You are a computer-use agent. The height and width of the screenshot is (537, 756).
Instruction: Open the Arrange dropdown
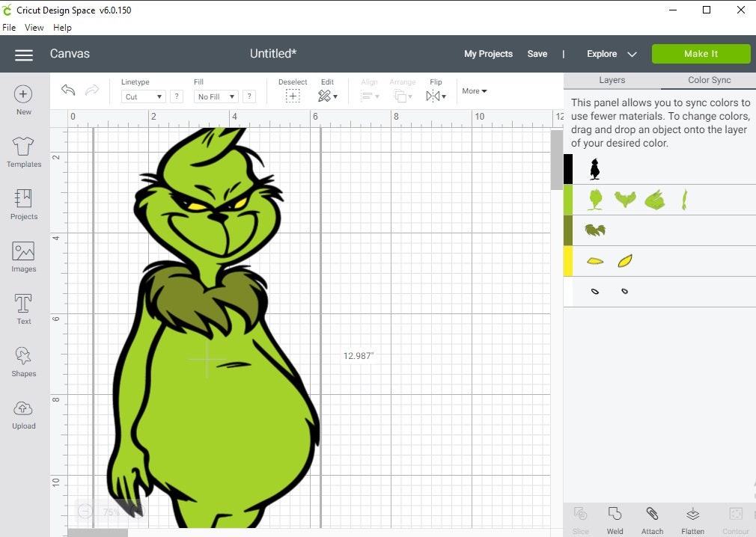pos(403,96)
